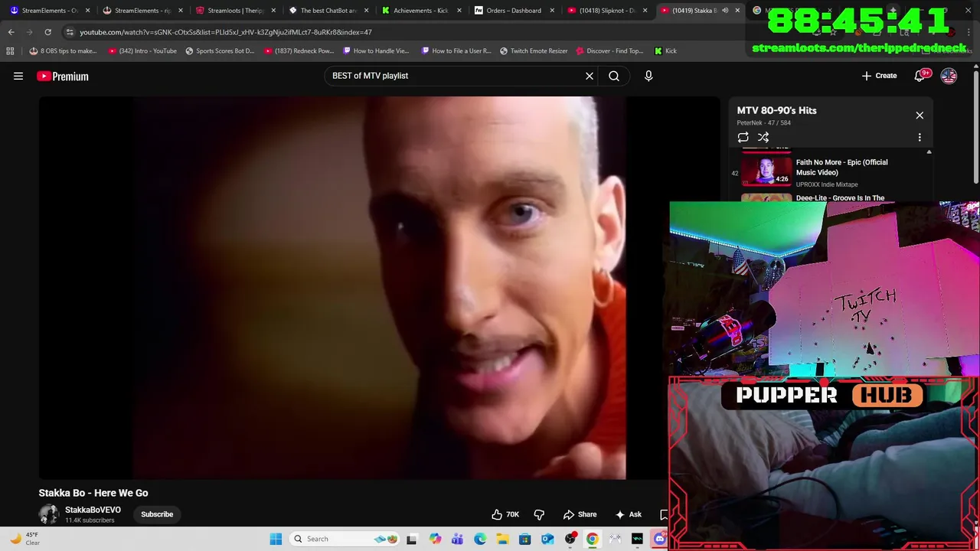Image resolution: width=980 pixels, height=551 pixels.
Task: Open Discord from the taskbar
Action: [x=660, y=539]
